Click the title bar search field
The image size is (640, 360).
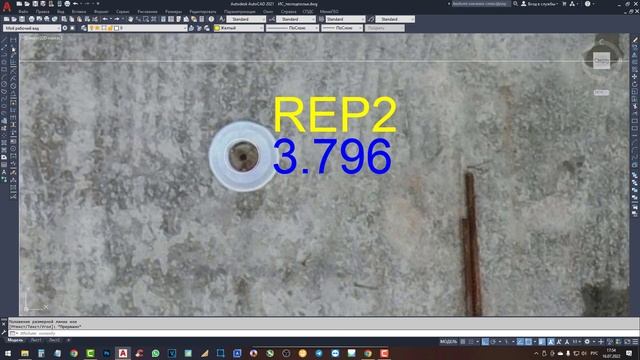tap(481, 4)
